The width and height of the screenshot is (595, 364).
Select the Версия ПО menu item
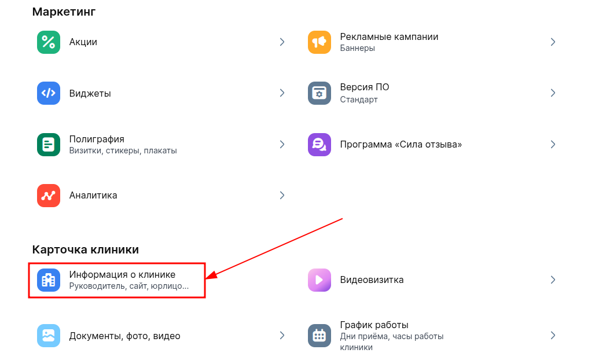pos(365,87)
